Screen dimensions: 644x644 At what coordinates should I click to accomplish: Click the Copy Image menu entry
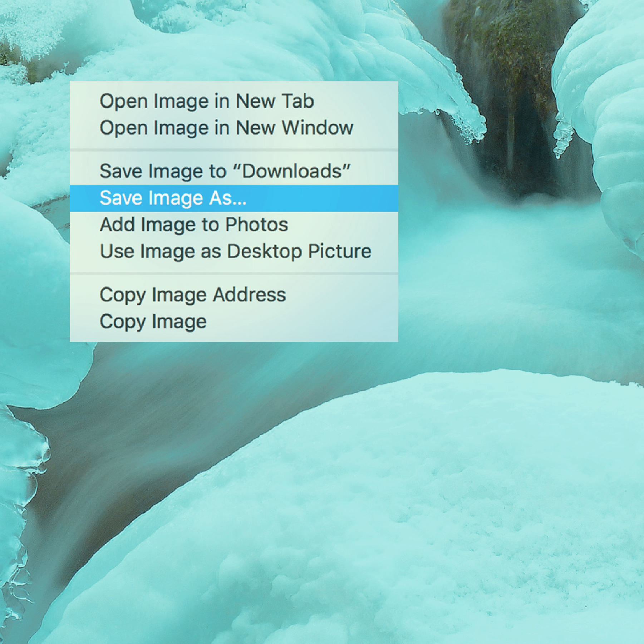point(234,322)
